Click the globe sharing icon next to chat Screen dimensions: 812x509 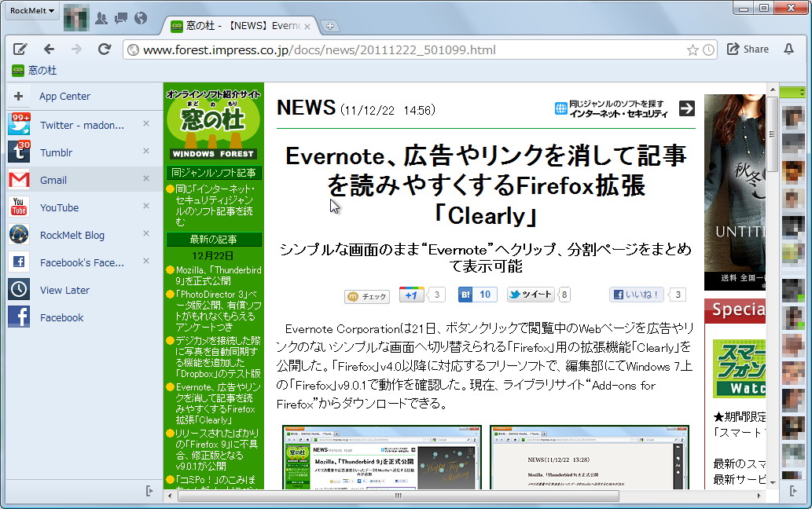(x=141, y=16)
